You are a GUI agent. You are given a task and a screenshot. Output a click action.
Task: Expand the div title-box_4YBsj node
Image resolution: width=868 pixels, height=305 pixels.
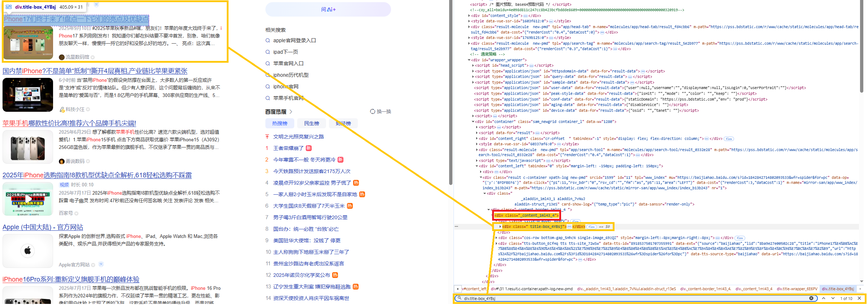click(500, 226)
